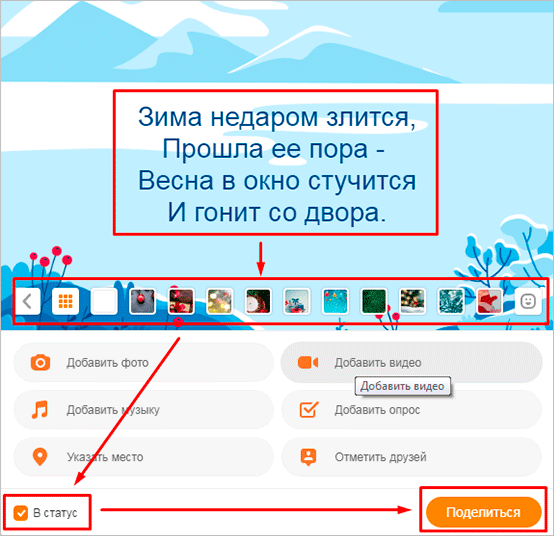Select the plain white background swatch

[x=104, y=301]
